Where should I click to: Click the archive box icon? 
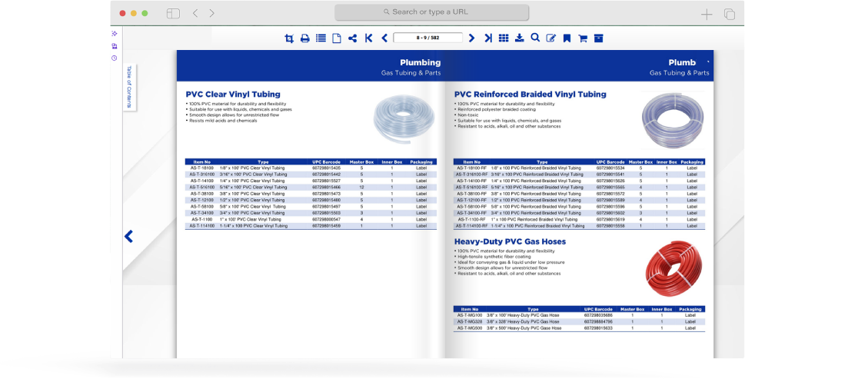(x=598, y=38)
